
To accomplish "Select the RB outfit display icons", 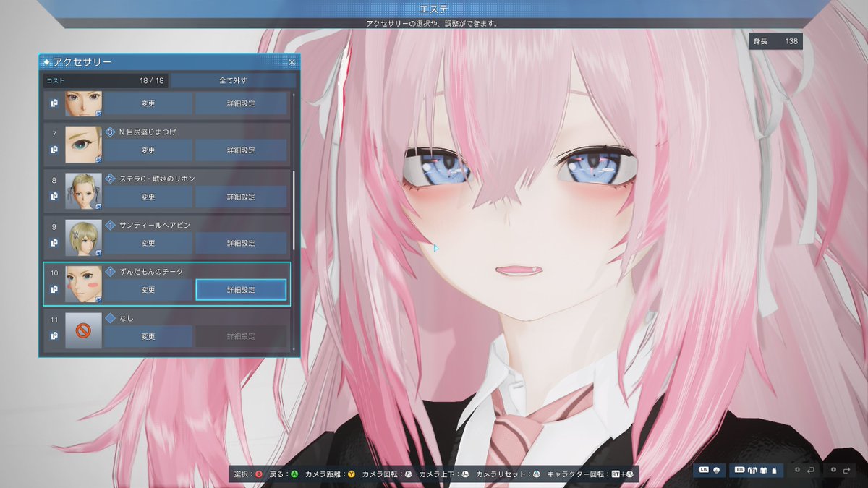I will (755, 471).
